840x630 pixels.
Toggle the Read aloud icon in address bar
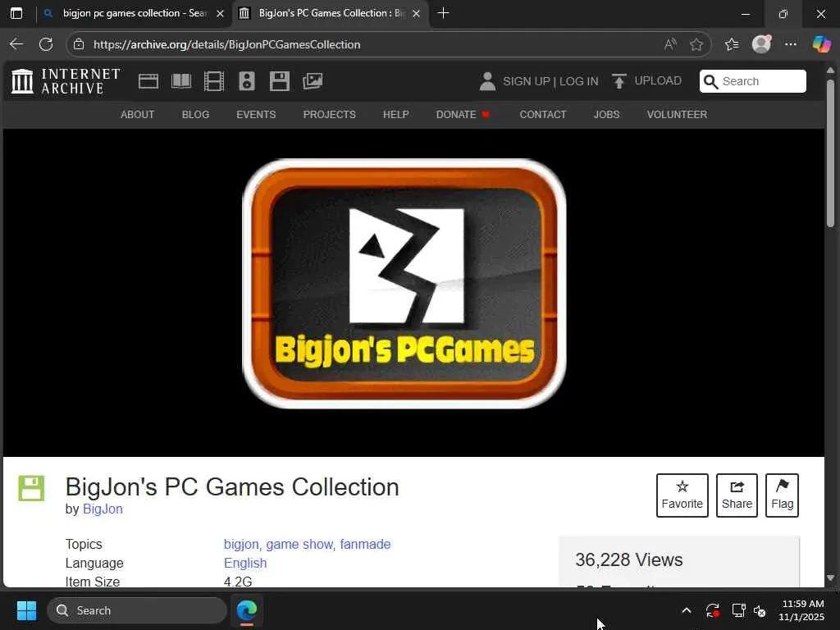(669, 44)
